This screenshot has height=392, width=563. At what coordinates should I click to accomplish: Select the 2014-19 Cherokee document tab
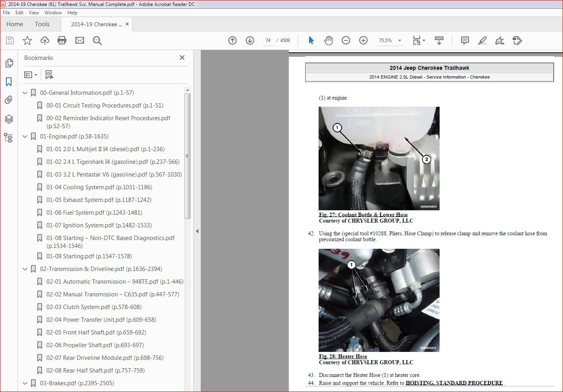pos(96,24)
